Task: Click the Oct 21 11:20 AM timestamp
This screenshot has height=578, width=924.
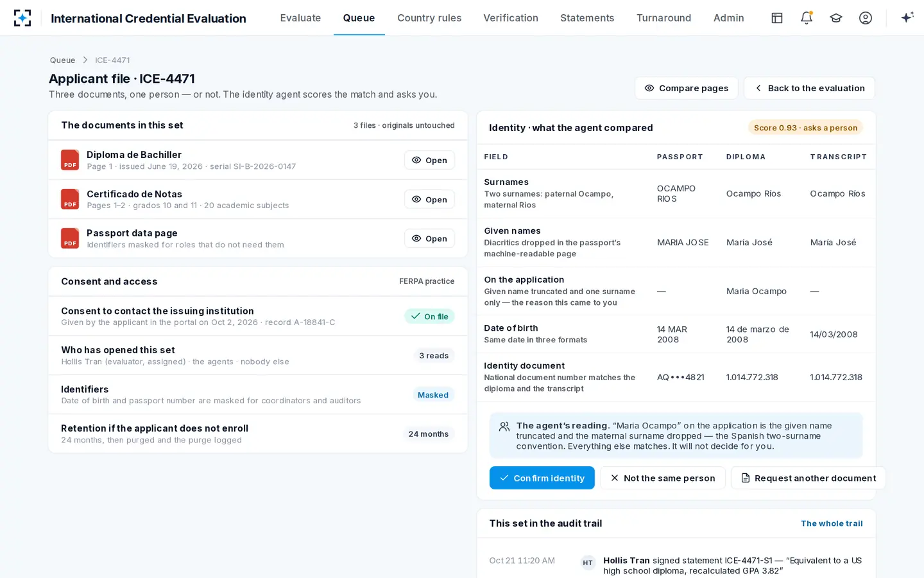Action: tap(522, 561)
